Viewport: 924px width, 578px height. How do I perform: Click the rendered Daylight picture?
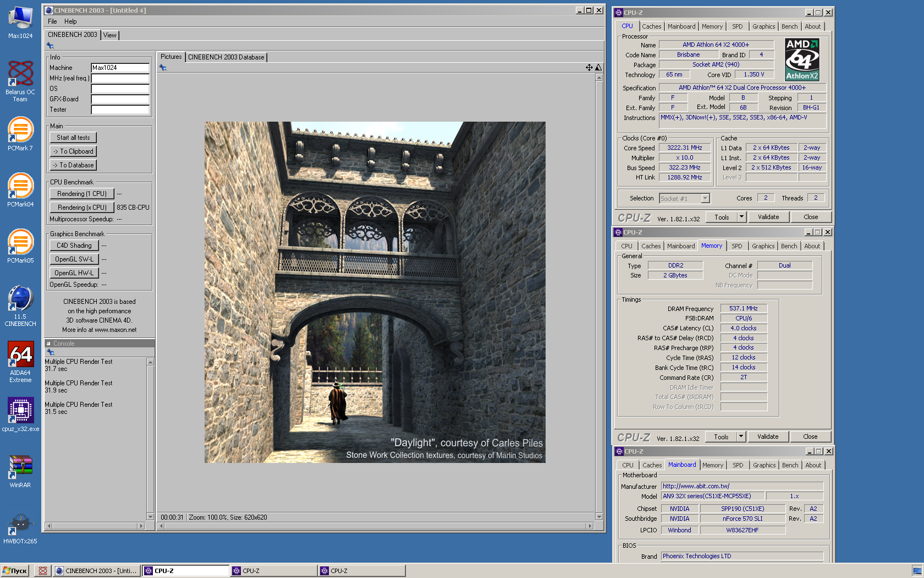click(x=375, y=292)
